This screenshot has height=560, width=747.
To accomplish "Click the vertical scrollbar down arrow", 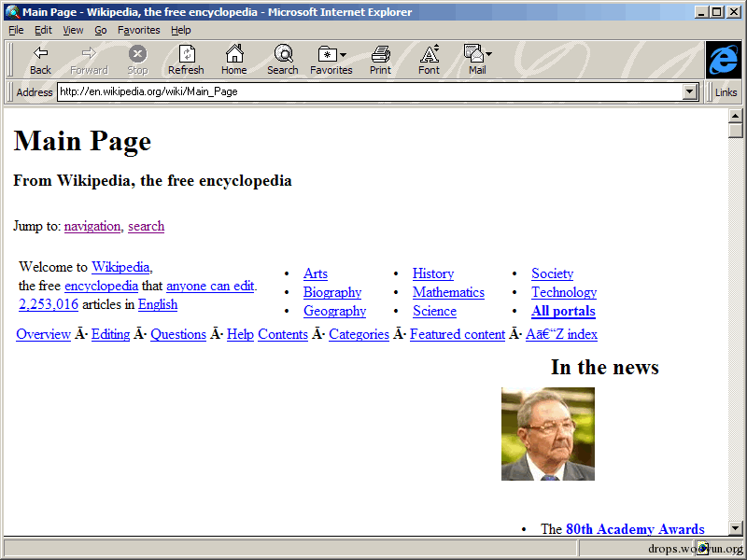I will pos(735,527).
